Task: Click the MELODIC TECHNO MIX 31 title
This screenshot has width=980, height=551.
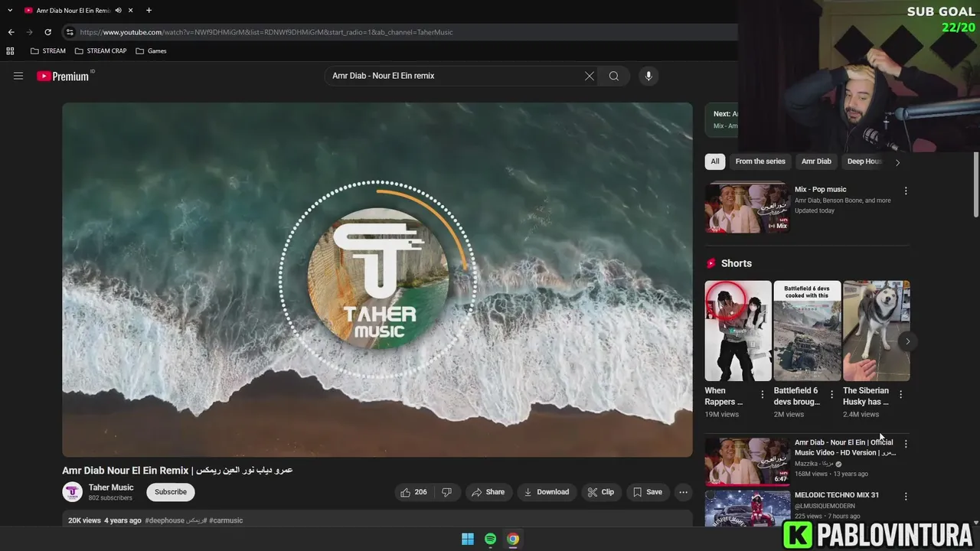Action: pos(837,495)
